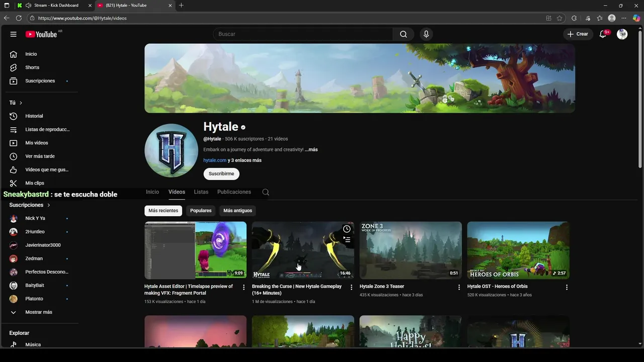Screen dimensions: 644x362
Task: Select the Más antiguos filter chip
Action: [x=237, y=211]
